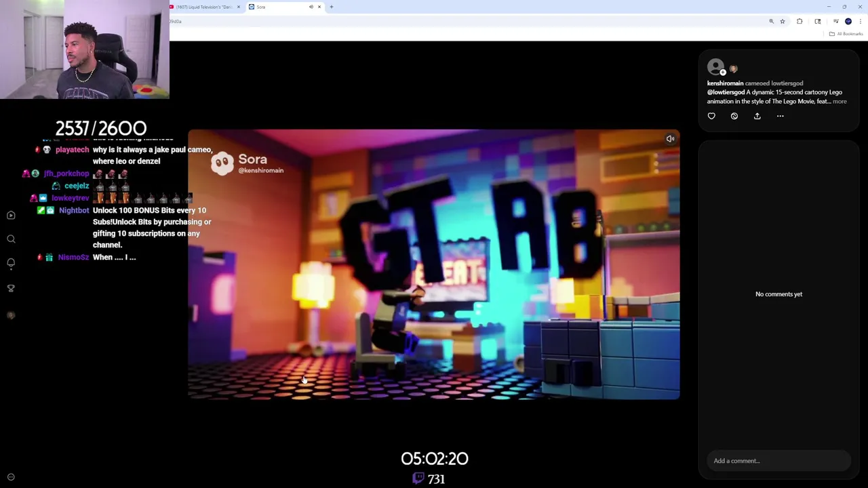Open the All Bookmarks folder
This screenshot has height=488, width=868.
pos(846,34)
